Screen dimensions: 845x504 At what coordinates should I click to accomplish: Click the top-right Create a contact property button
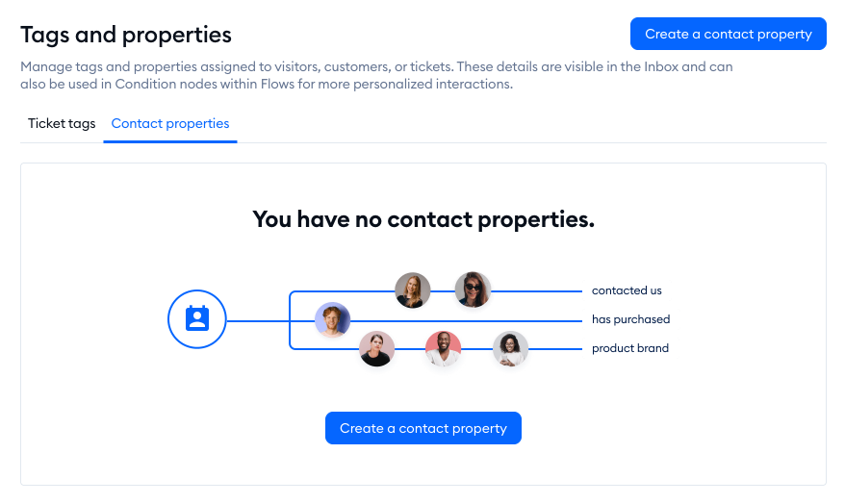coord(728,34)
